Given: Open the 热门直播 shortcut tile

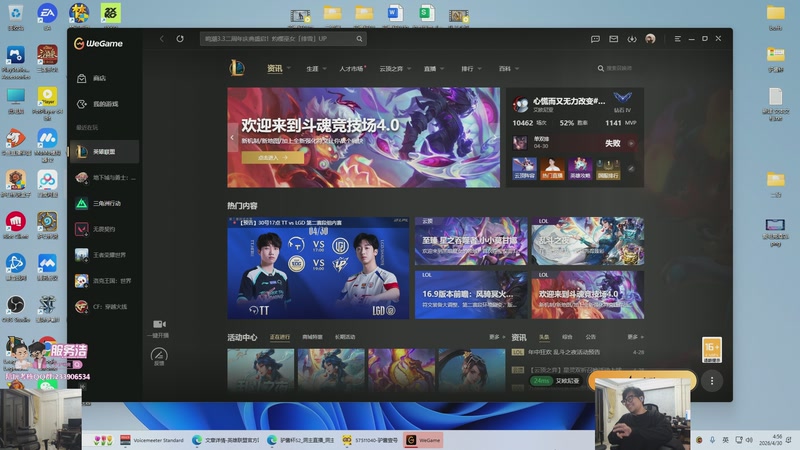Looking at the screenshot, I should pyautogui.click(x=552, y=168).
